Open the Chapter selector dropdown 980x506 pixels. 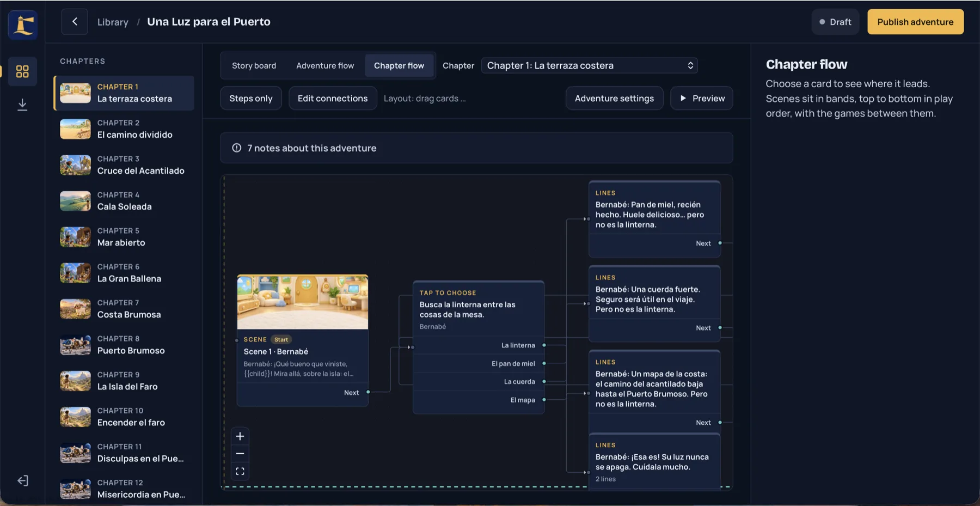point(589,65)
